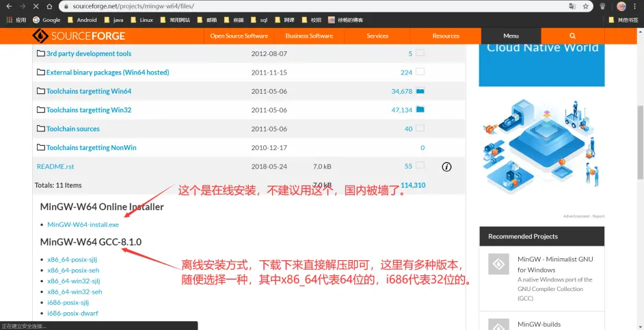644x330 pixels.
Task: Click download stats icon next to 47,134
Action: point(420,110)
